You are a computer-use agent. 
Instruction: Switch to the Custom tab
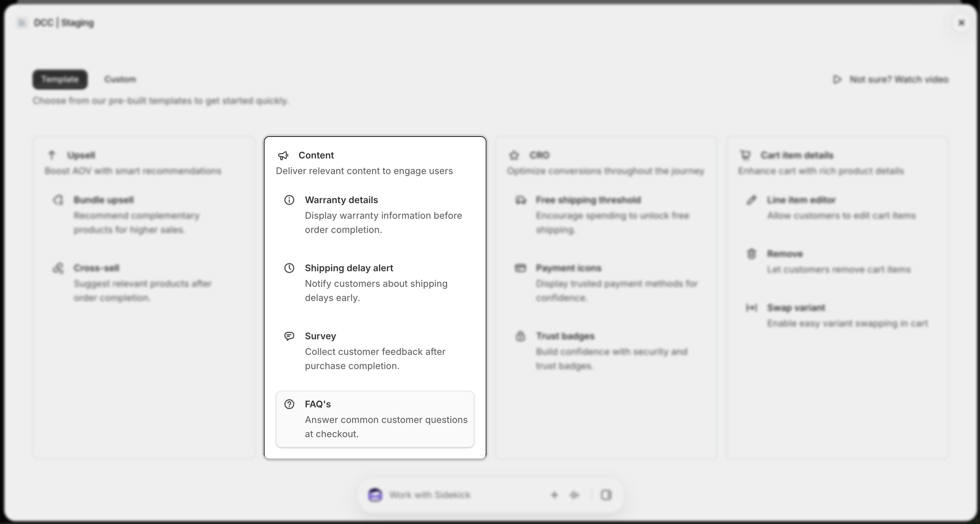(120, 79)
